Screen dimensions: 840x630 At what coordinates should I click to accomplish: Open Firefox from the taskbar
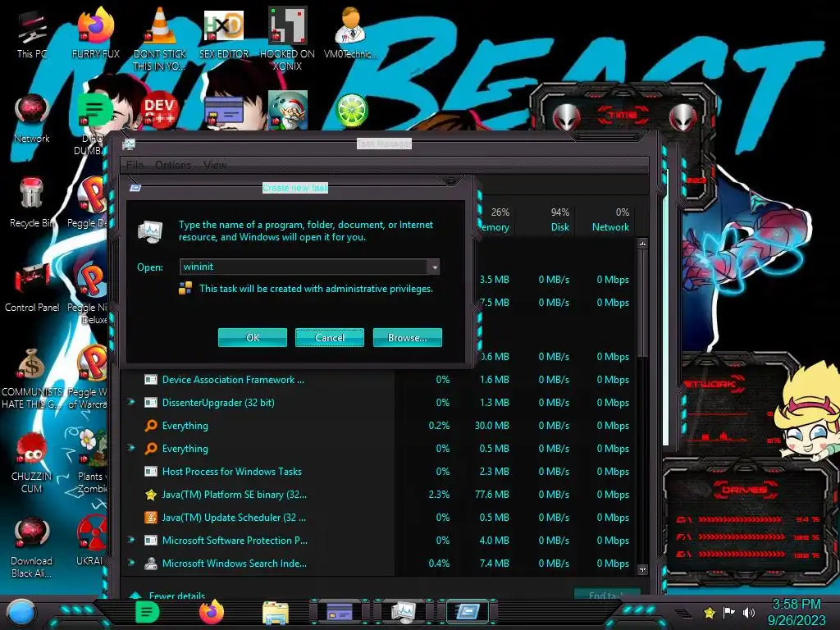tap(212, 612)
